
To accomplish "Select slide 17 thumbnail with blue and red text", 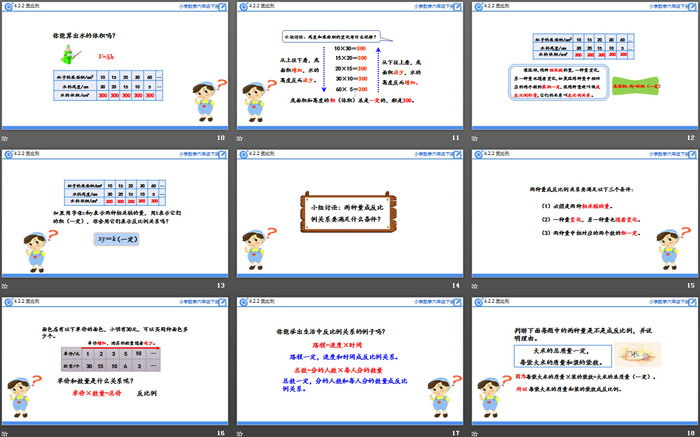I will [x=350, y=361].
